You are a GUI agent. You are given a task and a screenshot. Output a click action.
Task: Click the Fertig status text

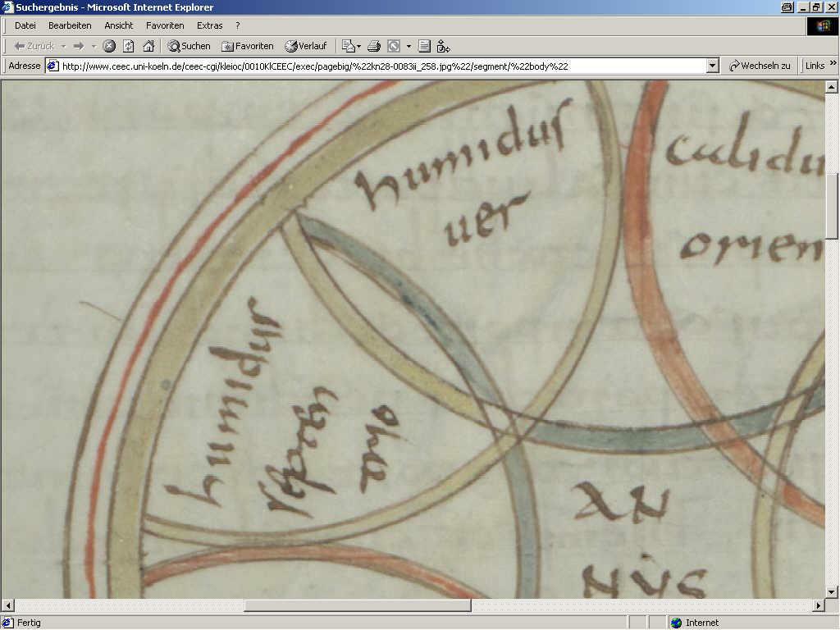[x=29, y=623]
